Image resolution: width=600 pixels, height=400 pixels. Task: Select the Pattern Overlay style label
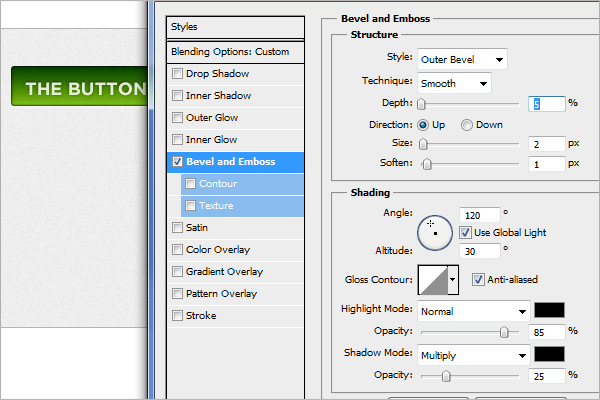pos(221,294)
